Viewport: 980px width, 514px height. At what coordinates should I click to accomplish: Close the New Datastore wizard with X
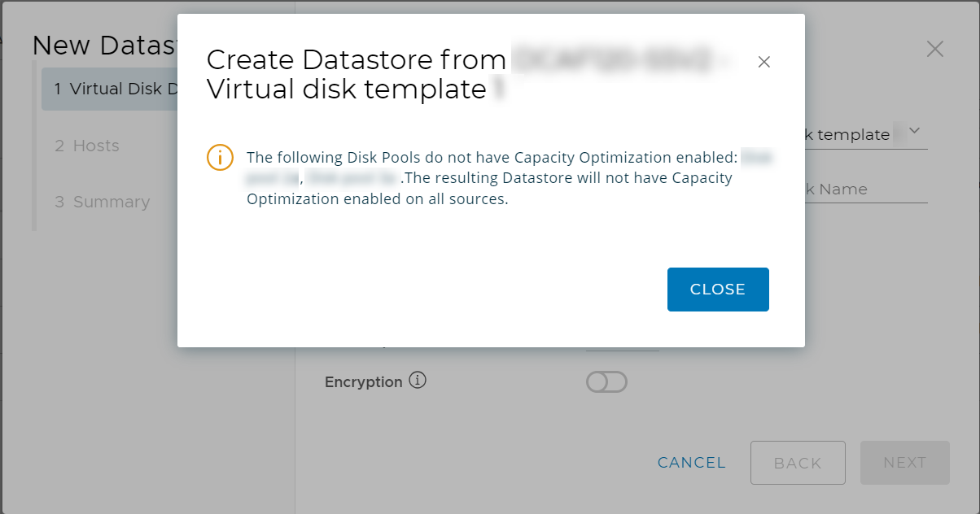click(935, 49)
